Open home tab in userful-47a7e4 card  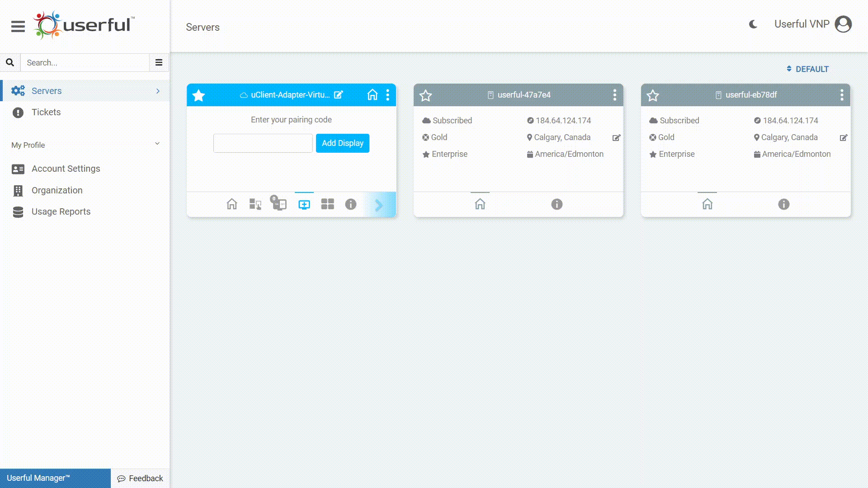click(480, 204)
